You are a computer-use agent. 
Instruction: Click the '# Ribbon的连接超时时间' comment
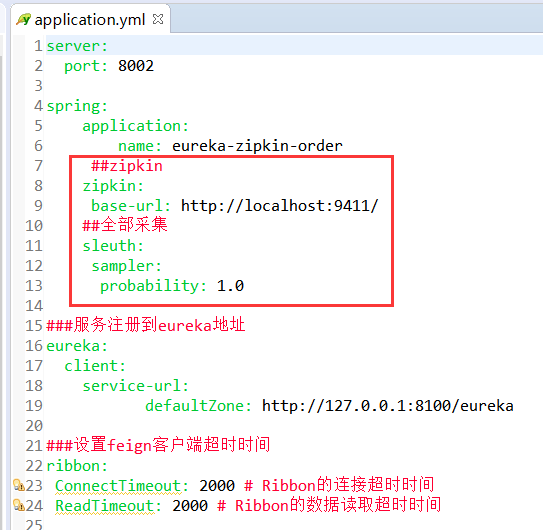[x=339, y=485]
